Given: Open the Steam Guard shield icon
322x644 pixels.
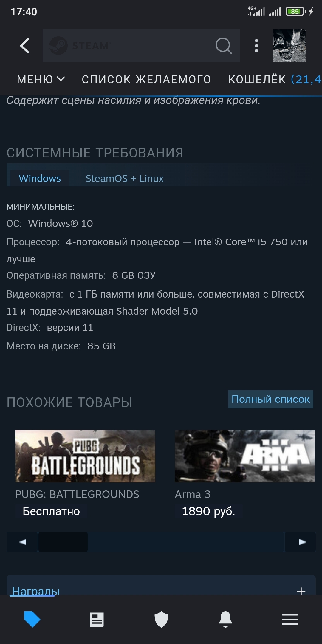Looking at the screenshot, I should click(161, 619).
